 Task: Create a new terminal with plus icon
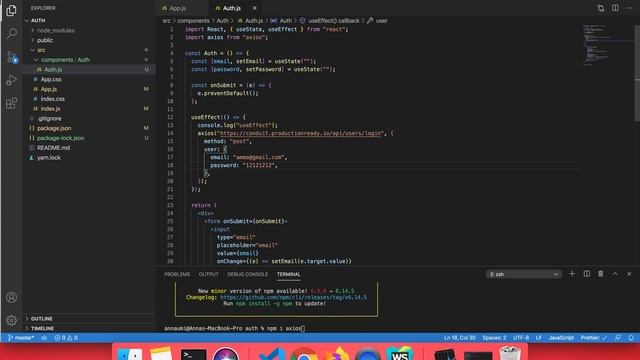pyautogui.click(x=572, y=274)
